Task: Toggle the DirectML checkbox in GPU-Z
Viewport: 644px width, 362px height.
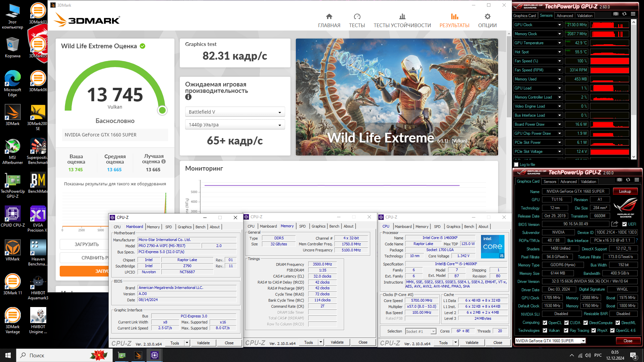Action: click(x=618, y=323)
